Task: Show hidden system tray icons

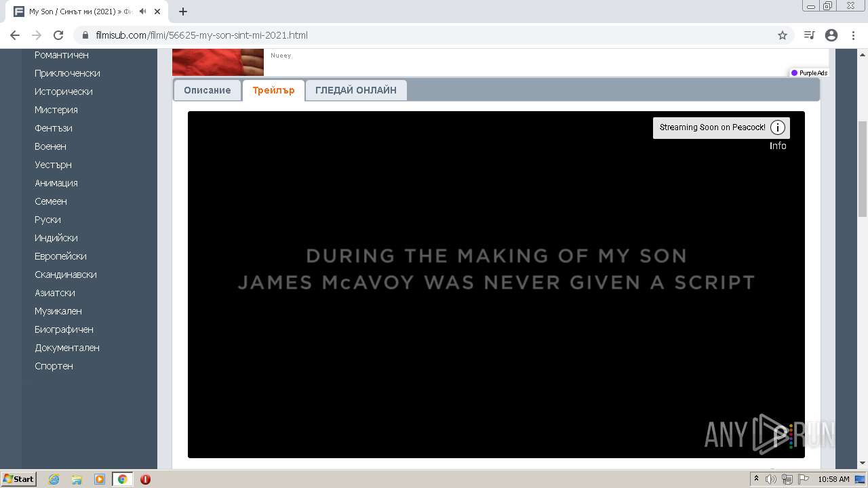Action: tap(757, 479)
